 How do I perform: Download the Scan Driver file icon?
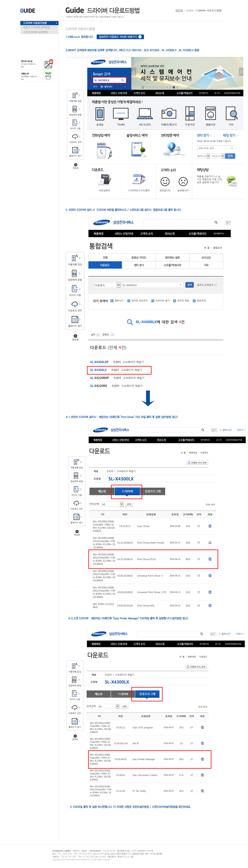pos(210,526)
